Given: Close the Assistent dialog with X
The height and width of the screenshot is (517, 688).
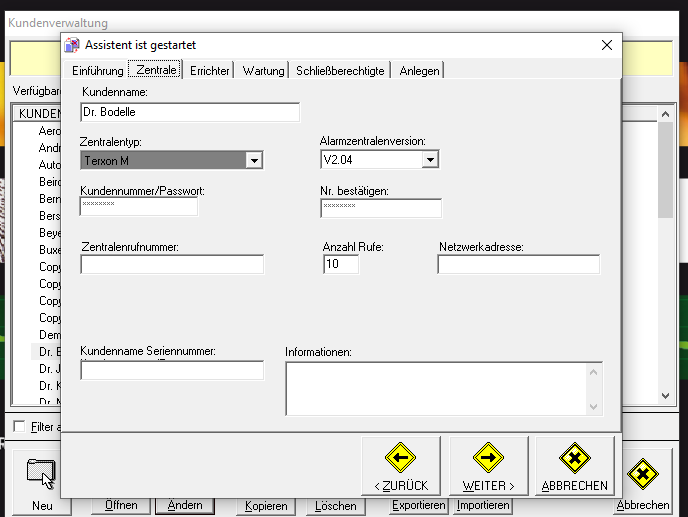Looking at the screenshot, I should click(606, 45).
